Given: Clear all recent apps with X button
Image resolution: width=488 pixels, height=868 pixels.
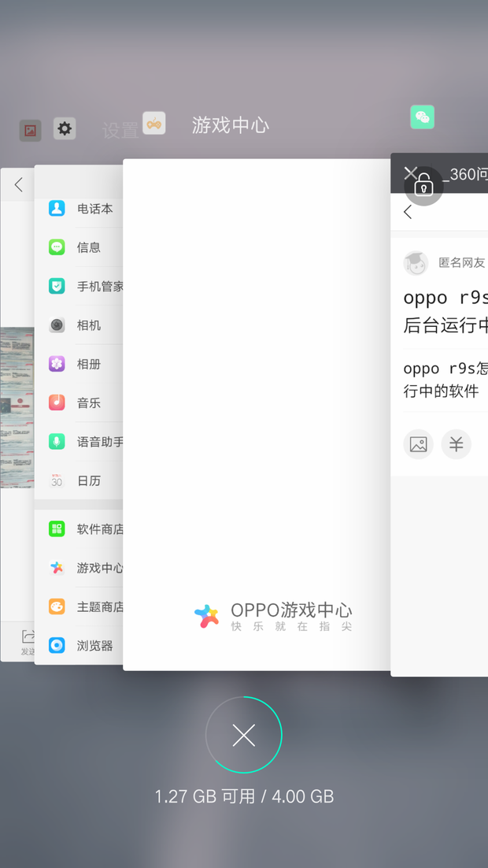Looking at the screenshot, I should click(243, 735).
